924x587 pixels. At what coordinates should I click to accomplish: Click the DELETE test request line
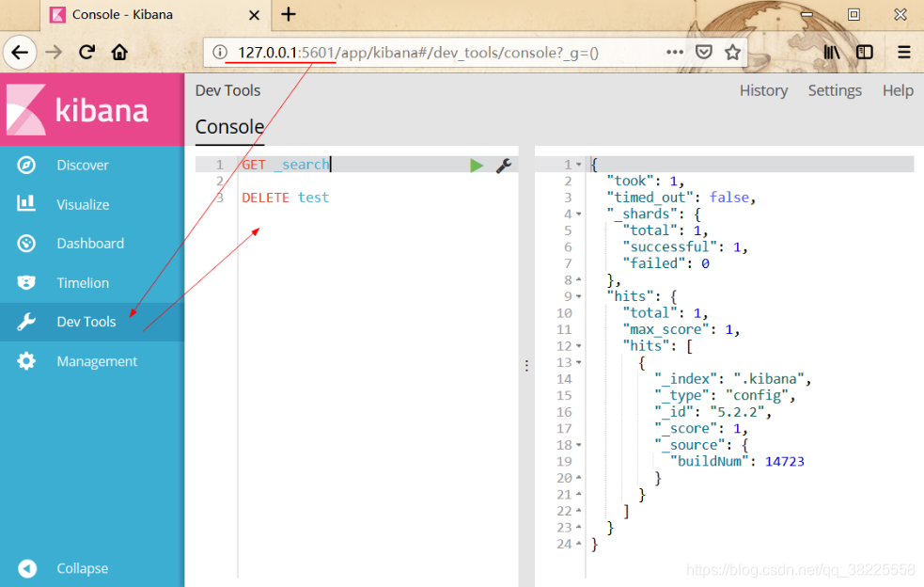click(285, 198)
